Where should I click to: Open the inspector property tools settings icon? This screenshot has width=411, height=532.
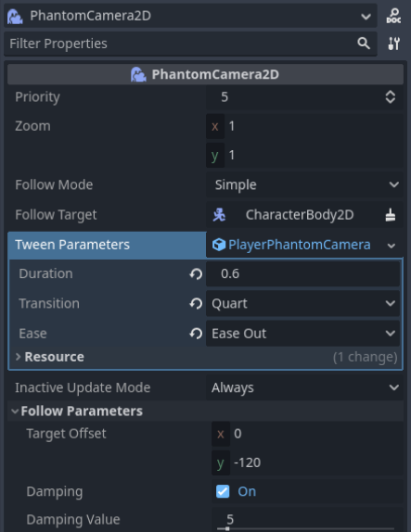(x=393, y=44)
